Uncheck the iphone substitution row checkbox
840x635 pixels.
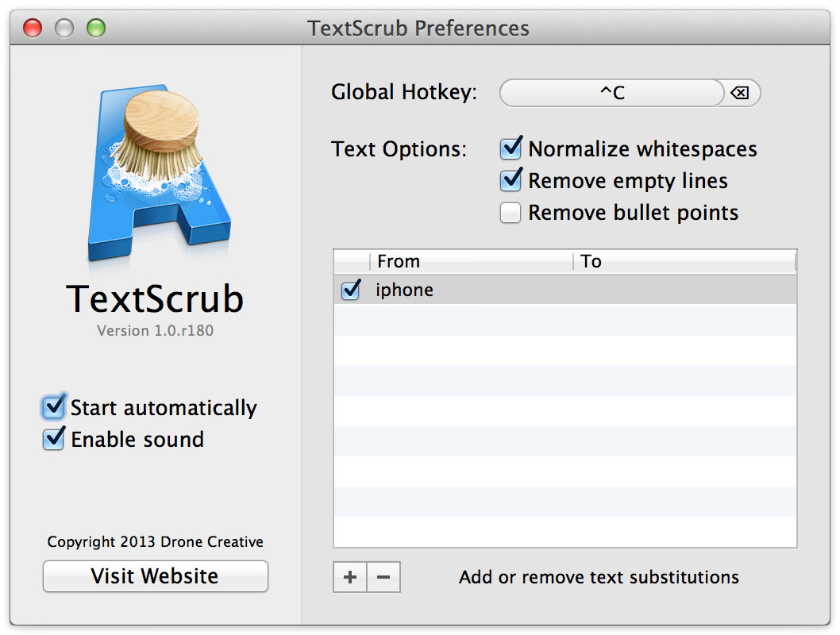pos(351,290)
